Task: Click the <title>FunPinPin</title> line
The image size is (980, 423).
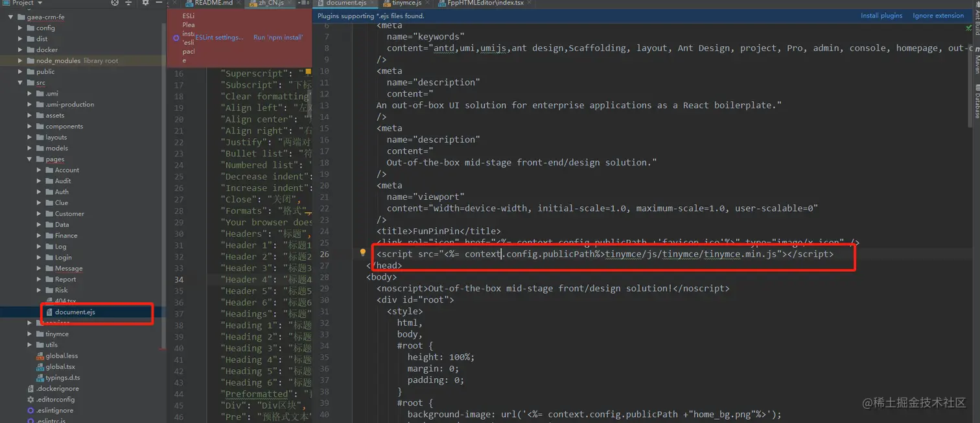Action: [x=439, y=231]
